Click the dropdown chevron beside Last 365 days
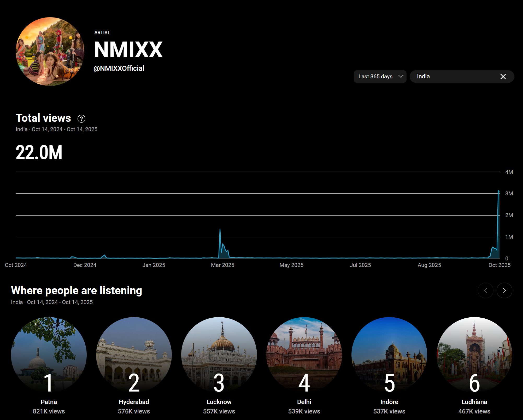 pos(401,77)
